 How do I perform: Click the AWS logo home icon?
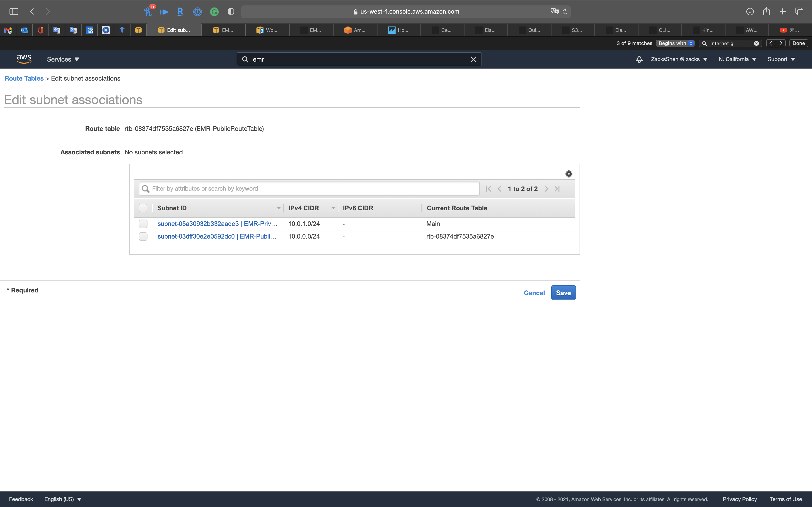pos(24,59)
